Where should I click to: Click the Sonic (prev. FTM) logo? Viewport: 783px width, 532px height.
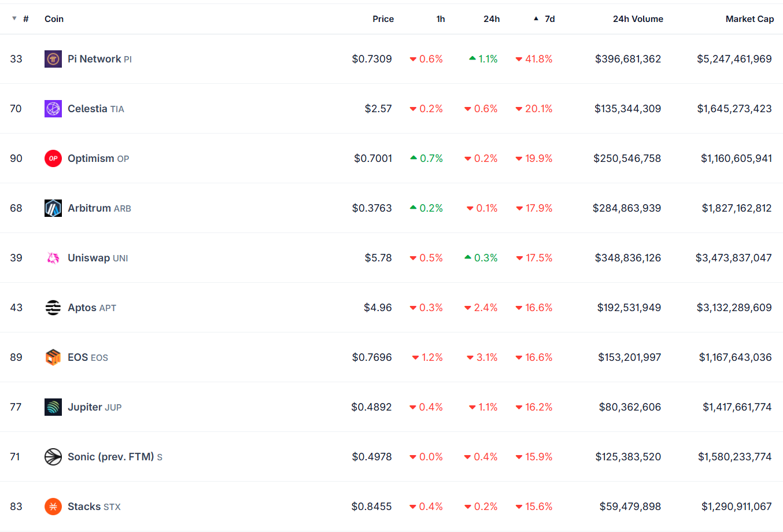(x=53, y=457)
